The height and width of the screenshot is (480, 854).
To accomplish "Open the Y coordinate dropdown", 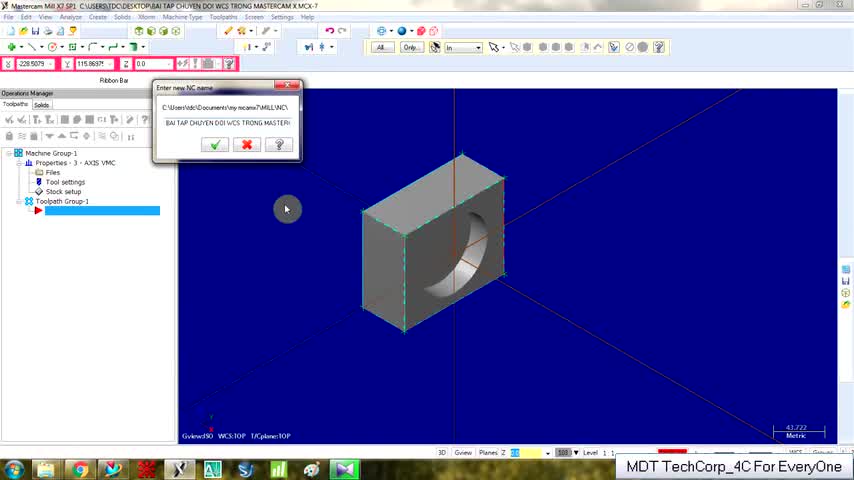I will [x=111, y=64].
